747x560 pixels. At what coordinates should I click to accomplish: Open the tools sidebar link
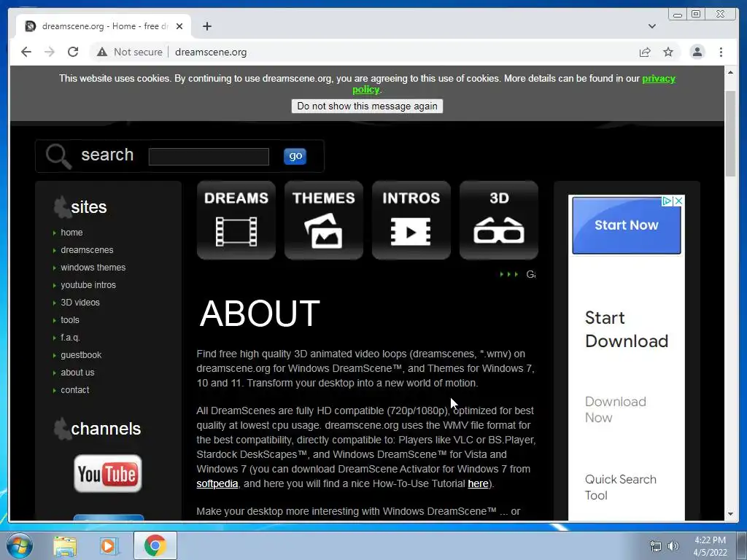click(69, 320)
